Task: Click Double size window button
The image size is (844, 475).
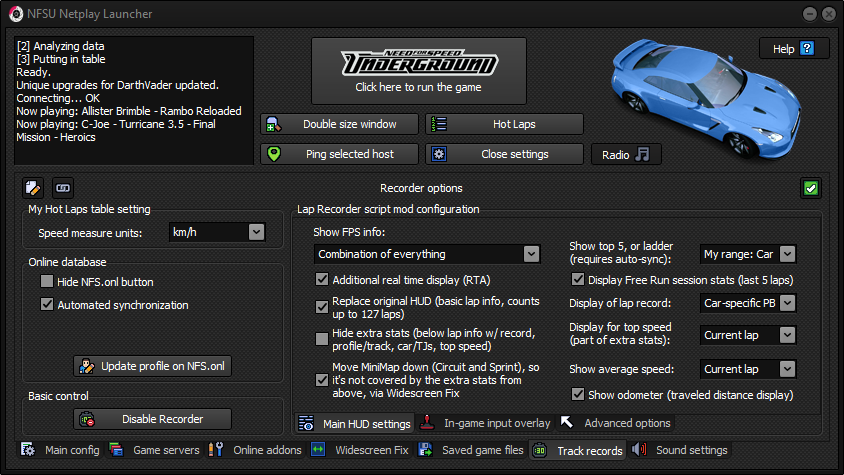Action: (x=340, y=124)
